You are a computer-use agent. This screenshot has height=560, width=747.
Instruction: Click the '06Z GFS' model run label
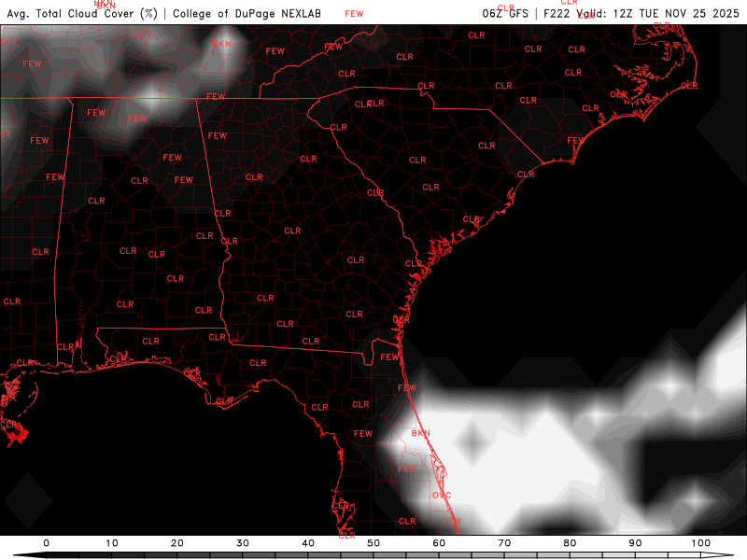tap(505, 13)
